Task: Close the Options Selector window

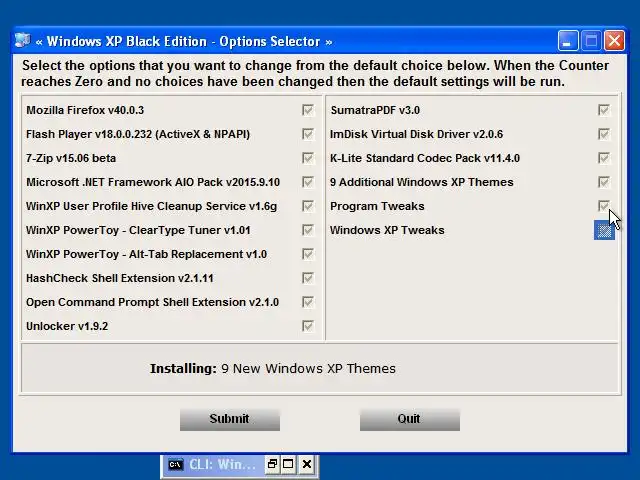Action: [x=614, y=41]
